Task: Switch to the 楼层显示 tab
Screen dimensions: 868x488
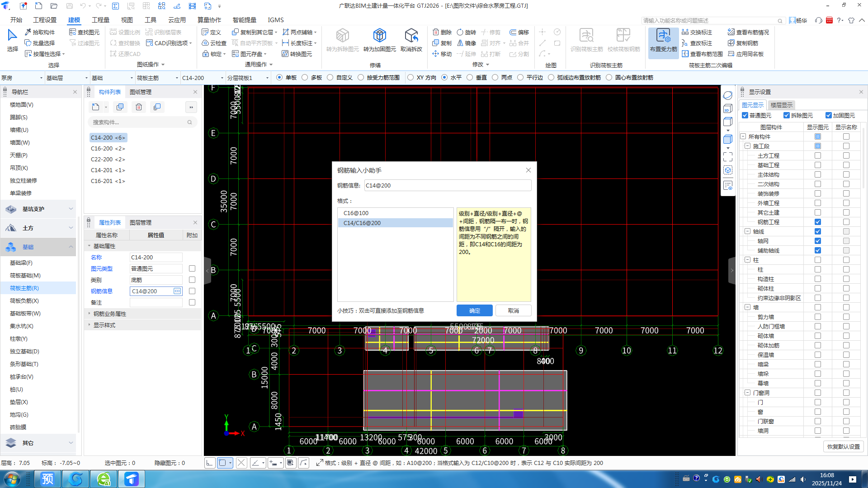Action: (781, 105)
